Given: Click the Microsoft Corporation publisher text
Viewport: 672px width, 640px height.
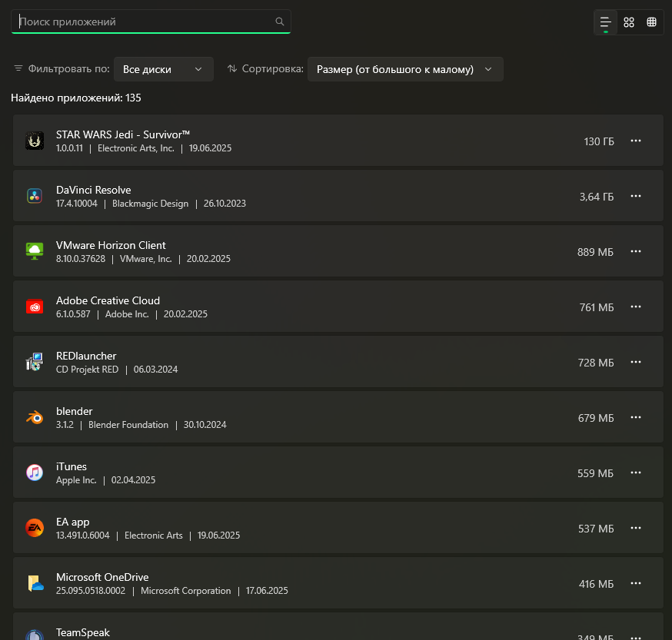Looking at the screenshot, I should (185, 591).
